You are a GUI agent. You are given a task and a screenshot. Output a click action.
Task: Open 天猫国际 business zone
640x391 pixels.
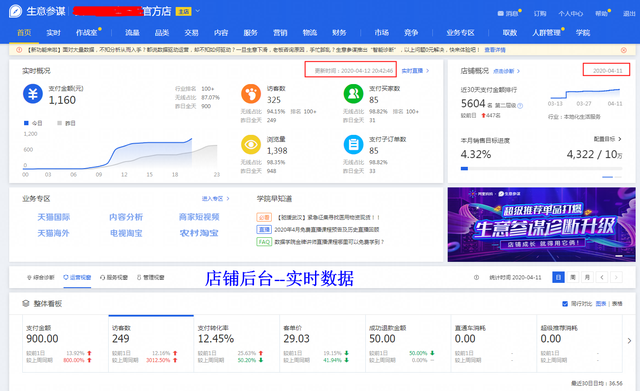click(53, 217)
